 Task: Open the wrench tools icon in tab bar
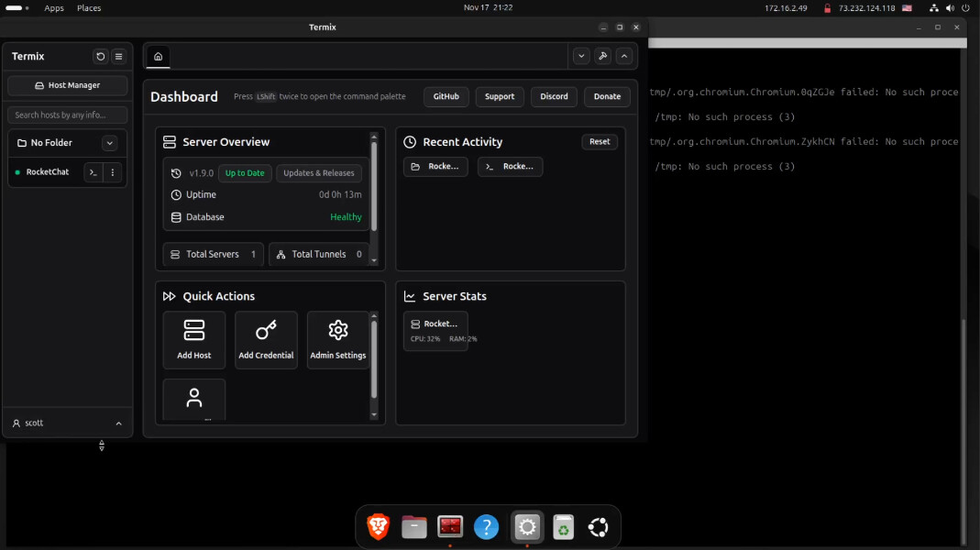click(x=603, y=56)
